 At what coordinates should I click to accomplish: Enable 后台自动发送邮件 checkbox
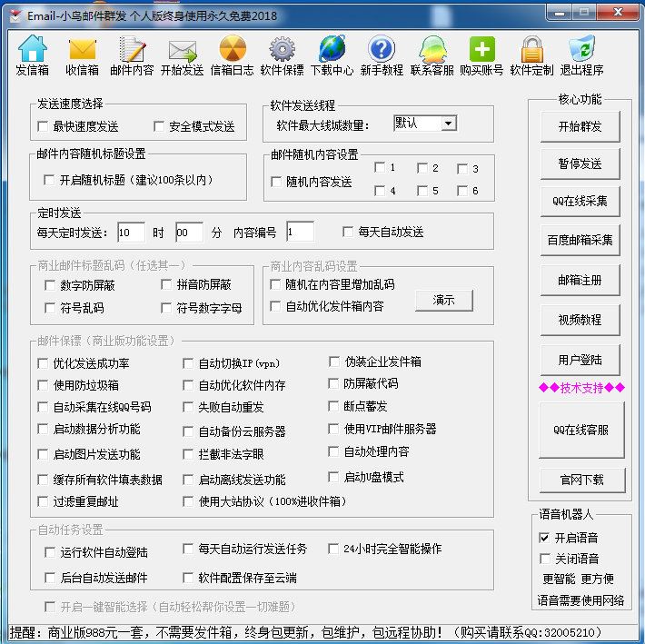click(x=50, y=578)
